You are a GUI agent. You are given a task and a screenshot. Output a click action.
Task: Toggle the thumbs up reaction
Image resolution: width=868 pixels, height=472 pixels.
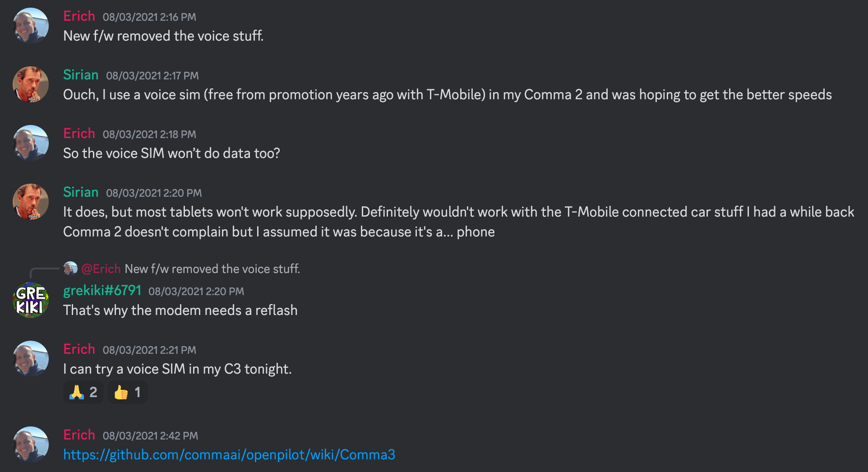click(x=127, y=392)
